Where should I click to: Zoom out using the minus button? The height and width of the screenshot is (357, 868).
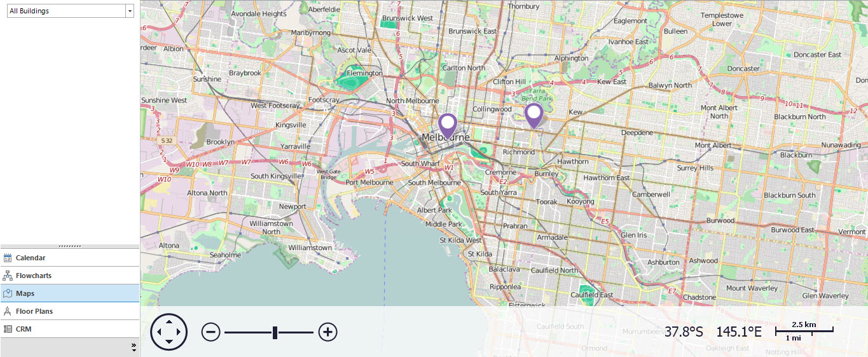211,332
